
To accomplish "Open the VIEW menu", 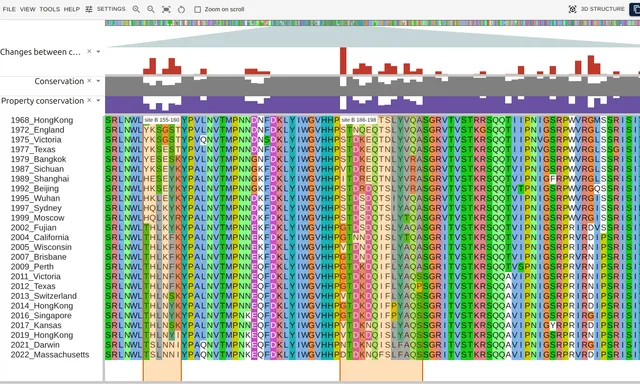I will pyautogui.click(x=28, y=9).
